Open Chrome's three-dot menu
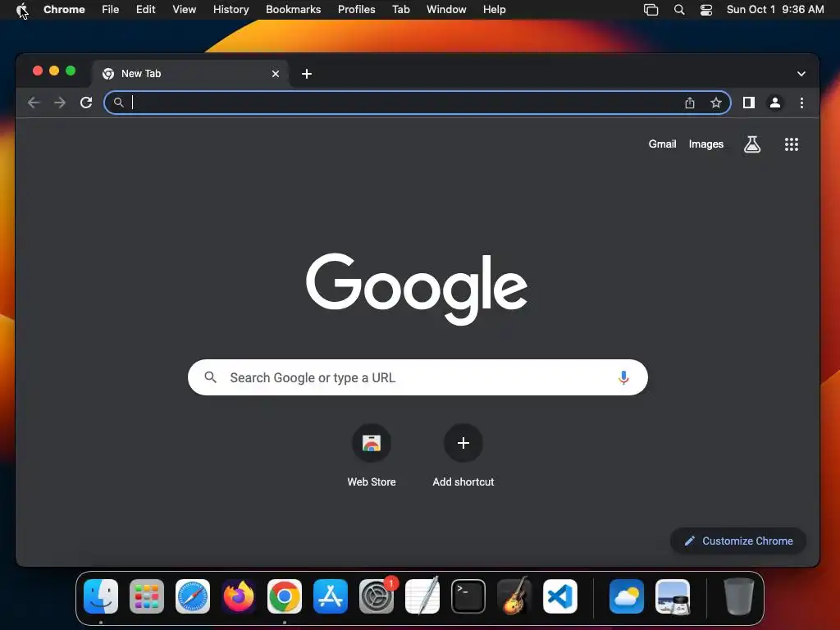Viewport: 840px width, 630px height. click(x=801, y=103)
